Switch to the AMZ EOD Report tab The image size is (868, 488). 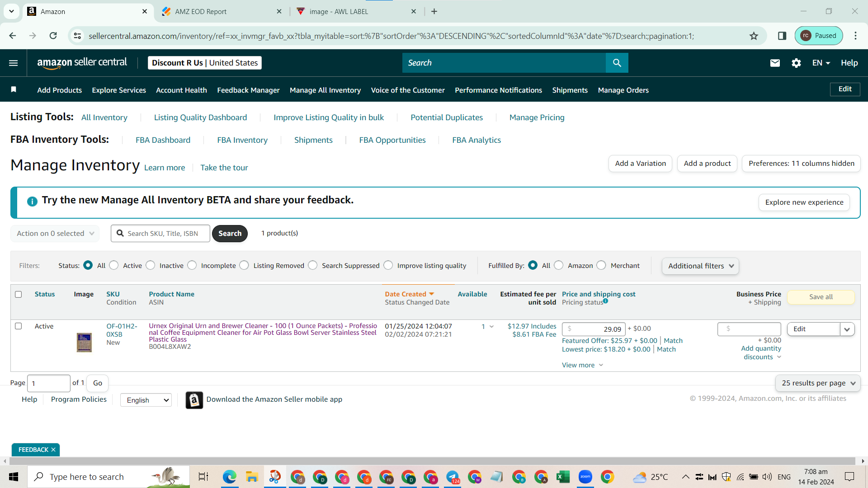pyautogui.click(x=222, y=11)
